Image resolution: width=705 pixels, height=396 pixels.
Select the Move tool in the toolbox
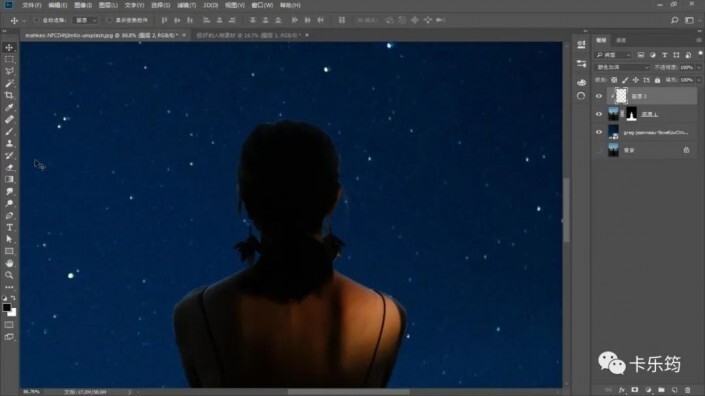pyautogui.click(x=9, y=47)
